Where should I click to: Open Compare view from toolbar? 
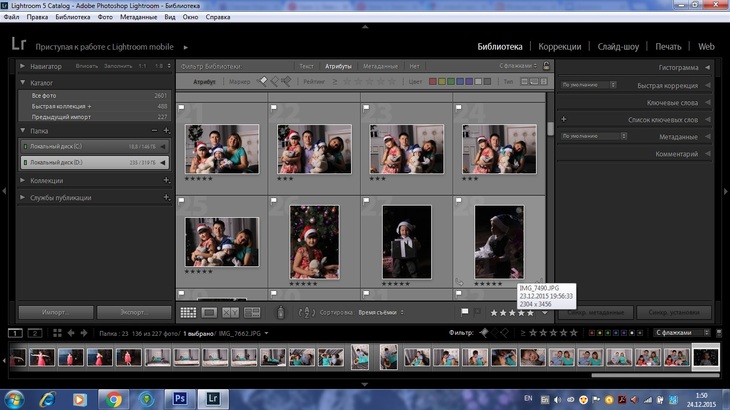pos(231,313)
